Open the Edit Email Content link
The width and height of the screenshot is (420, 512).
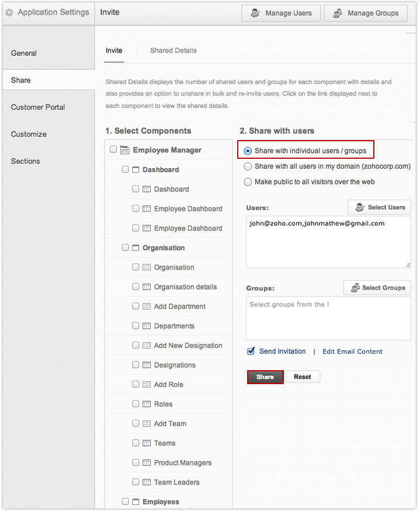(x=352, y=351)
